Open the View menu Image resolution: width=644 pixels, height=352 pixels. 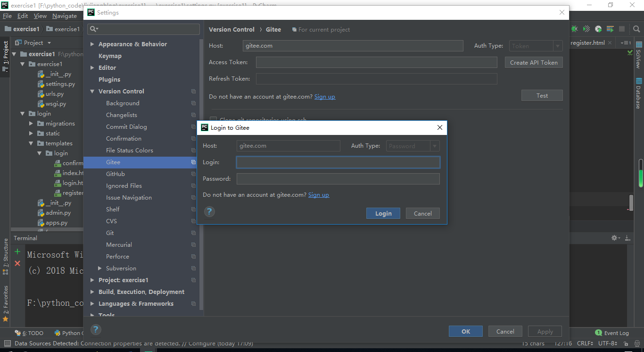[40, 16]
